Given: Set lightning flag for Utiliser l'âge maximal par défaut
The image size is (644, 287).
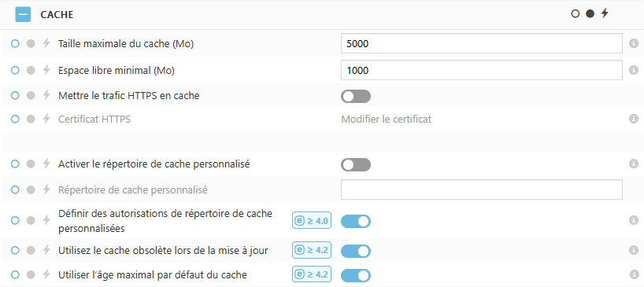Looking at the screenshot, I should [x=46, y=274].
